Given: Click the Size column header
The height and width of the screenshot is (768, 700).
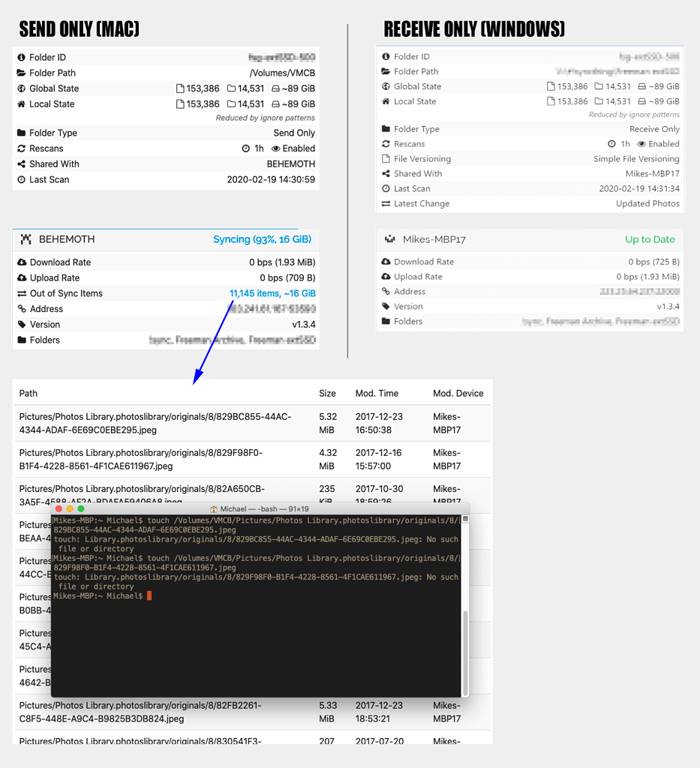Looking at the screenshot, I should 327,393.
